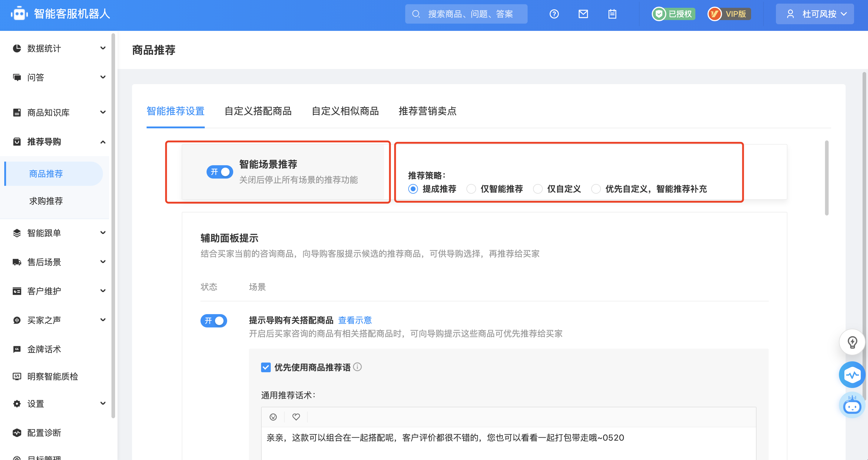This screenshot has width=868, height=460.
Task: Open the mail envelope icon
Action: [583, 14]
